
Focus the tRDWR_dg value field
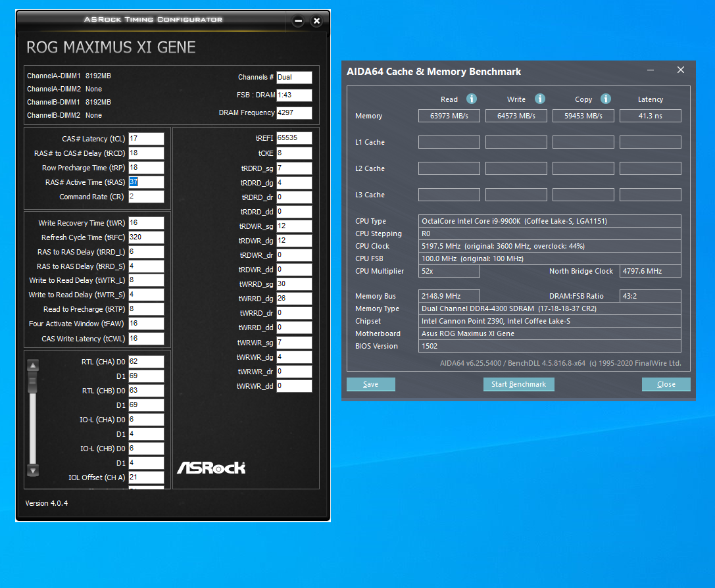294,241
